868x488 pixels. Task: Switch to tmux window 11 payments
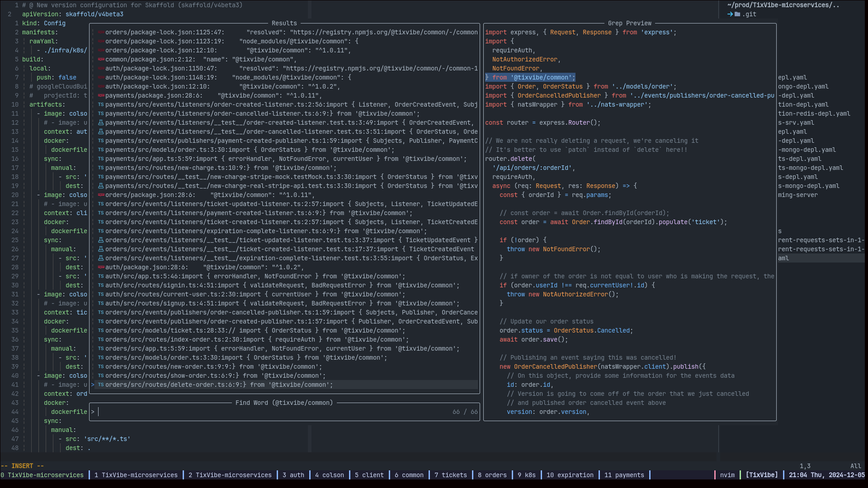click(x=624, y=475)
